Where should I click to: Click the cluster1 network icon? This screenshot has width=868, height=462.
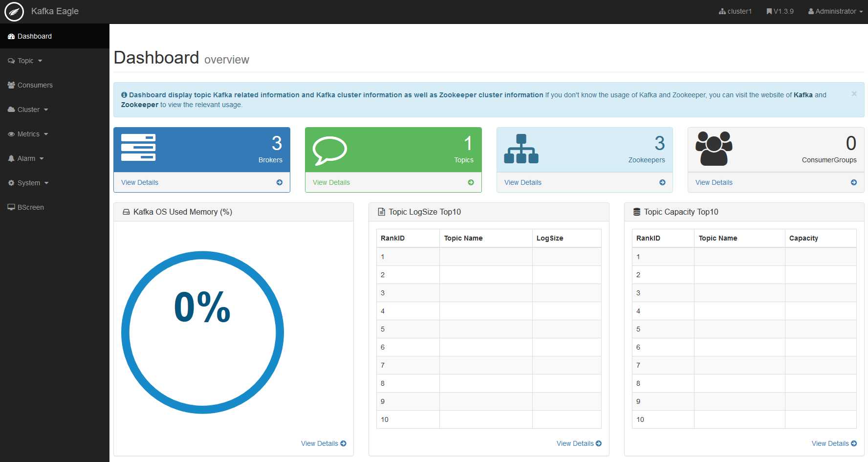[722, 11]
